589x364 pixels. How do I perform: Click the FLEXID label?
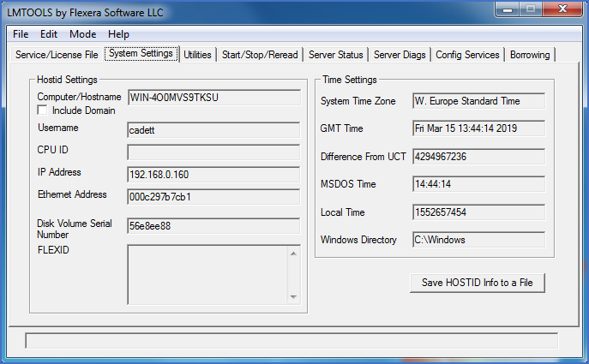(53, 250)
